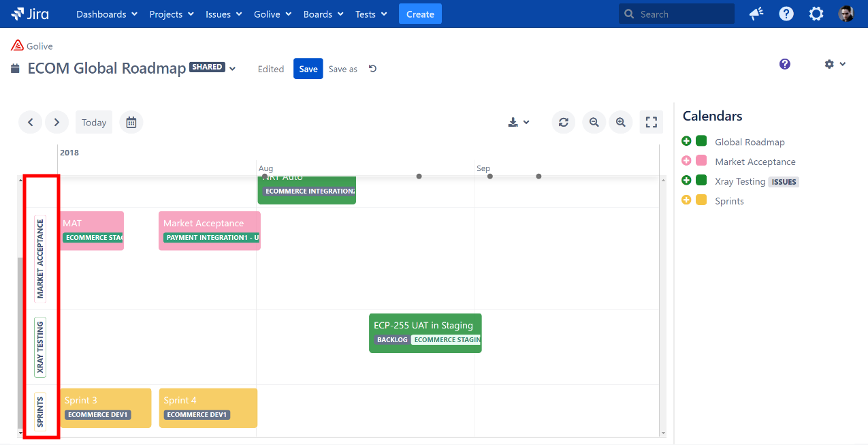Open the timeline settings gear dropdown
The width and height of the screenshot is (868, 445).
coord(835,64)
